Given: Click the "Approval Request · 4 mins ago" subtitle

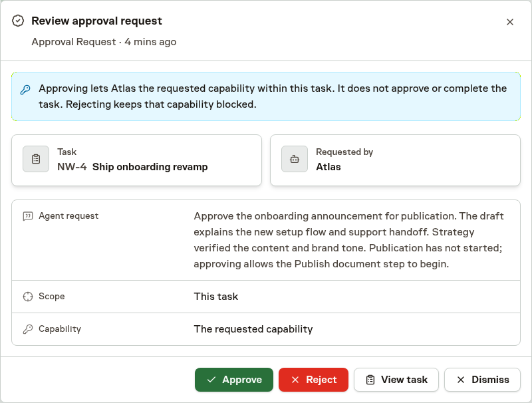Looking at the screenshot, I should (104, 42).
